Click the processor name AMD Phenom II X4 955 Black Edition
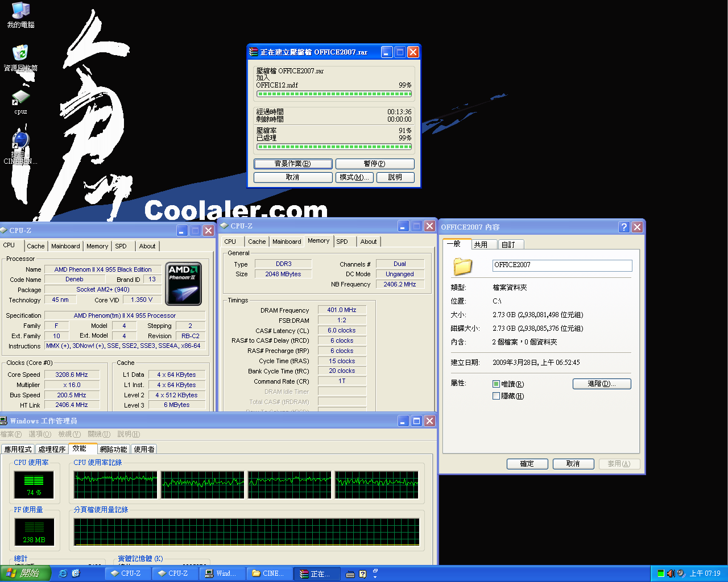728x582 pixels. [x=103, y=269]
